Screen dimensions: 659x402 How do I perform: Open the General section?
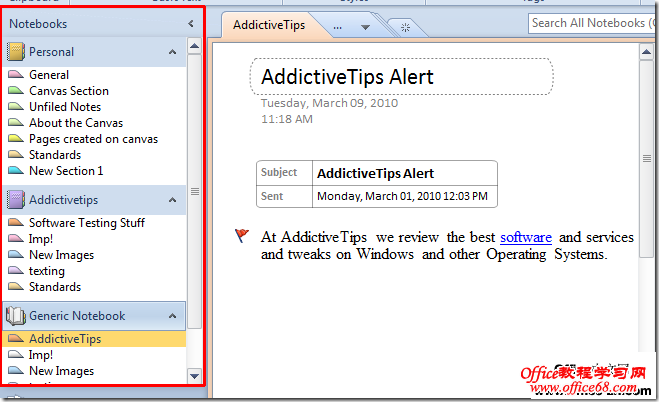click(x=49, y=75)
